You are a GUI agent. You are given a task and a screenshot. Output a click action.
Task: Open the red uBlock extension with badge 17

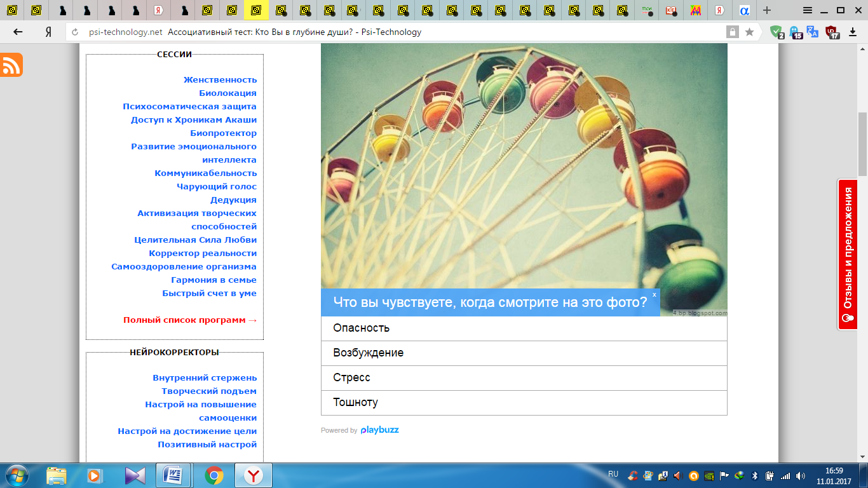click(832, 32)
